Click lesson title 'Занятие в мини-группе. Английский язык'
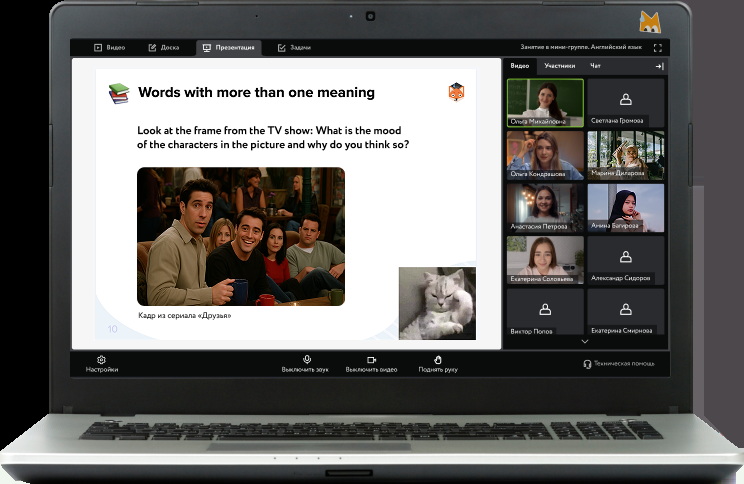Image resolution: width=744 pixels, height=484 pixels. tap(581, 47)
